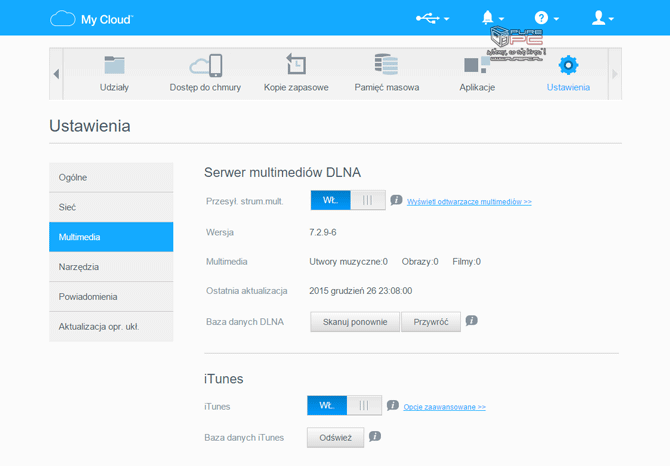Advance with right navigation arrow
This screenshot has height=466, width=670.
[614, 74]
